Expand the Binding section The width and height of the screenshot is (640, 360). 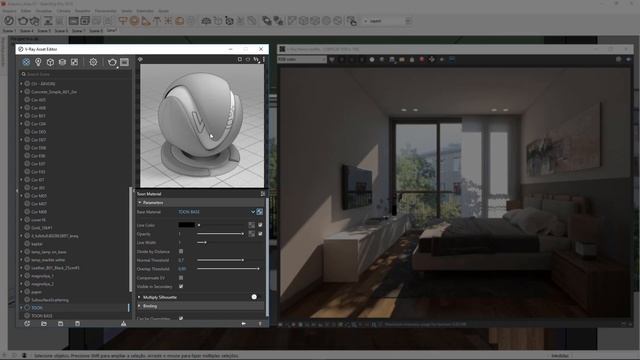click(x=139, y=306)
